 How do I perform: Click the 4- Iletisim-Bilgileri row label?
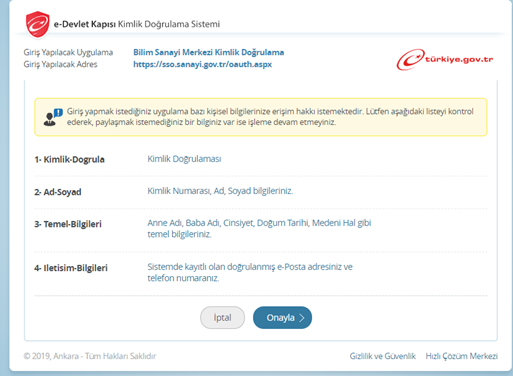coord(71,268)
